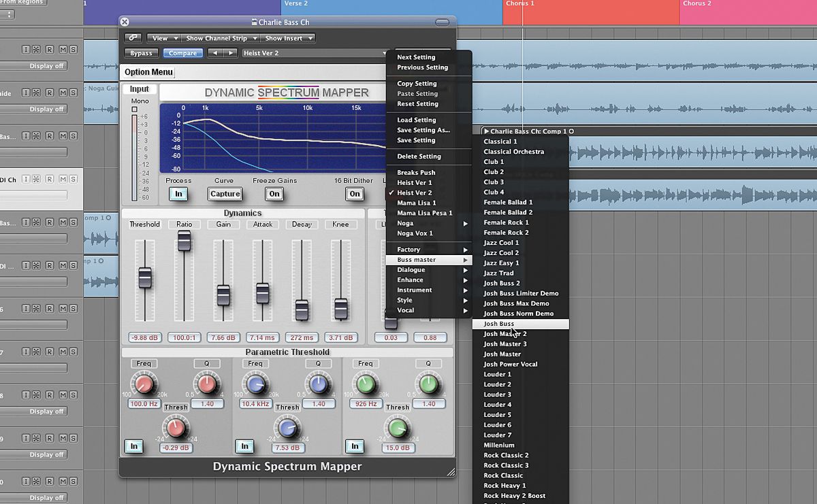817x504 pixels.
Task: Click the Ratio value field showing 100.0:1
Action: click(184, 338)
